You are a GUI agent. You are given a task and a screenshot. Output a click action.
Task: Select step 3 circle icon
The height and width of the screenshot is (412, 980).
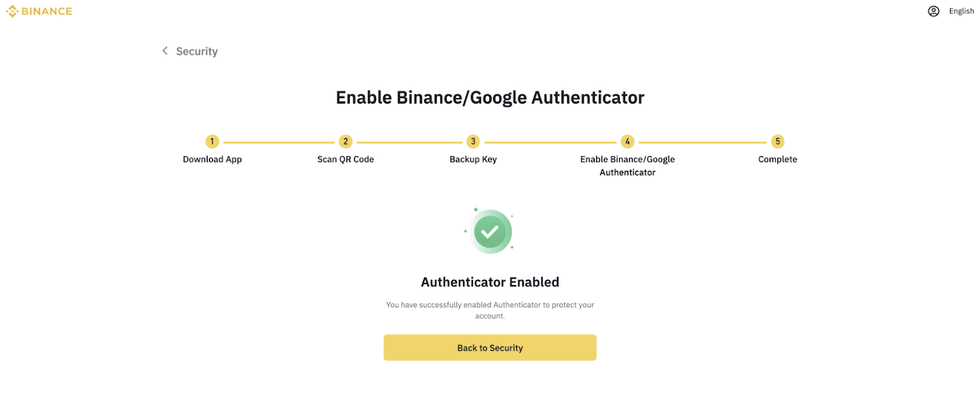tap(473, 142)
